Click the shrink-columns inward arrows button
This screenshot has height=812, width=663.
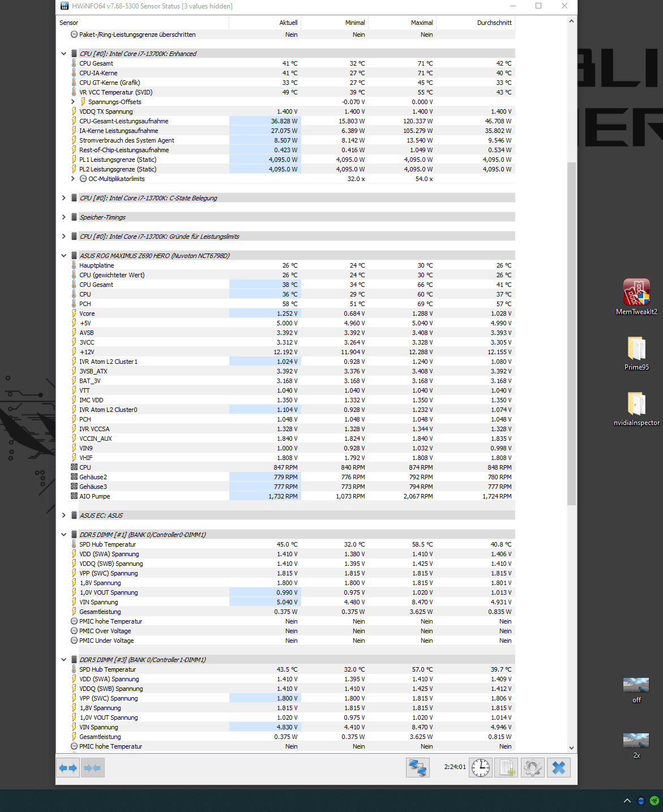point(92,768)
